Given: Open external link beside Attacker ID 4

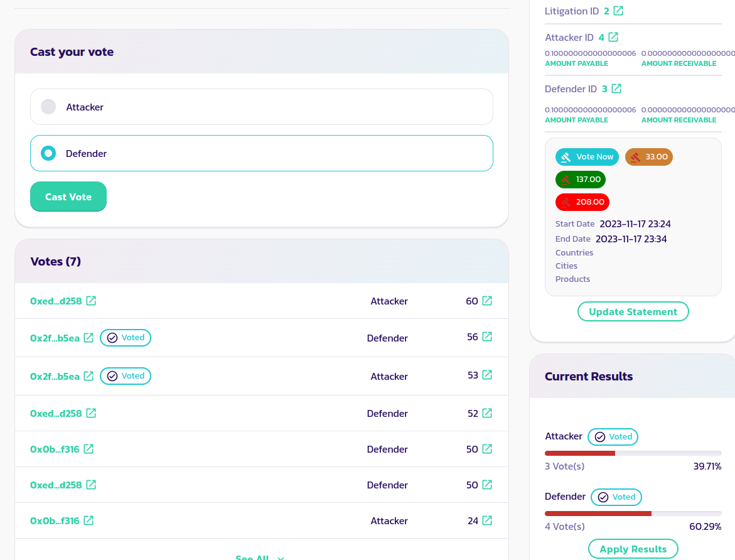Looking at the screenshot, I should 613,37.
